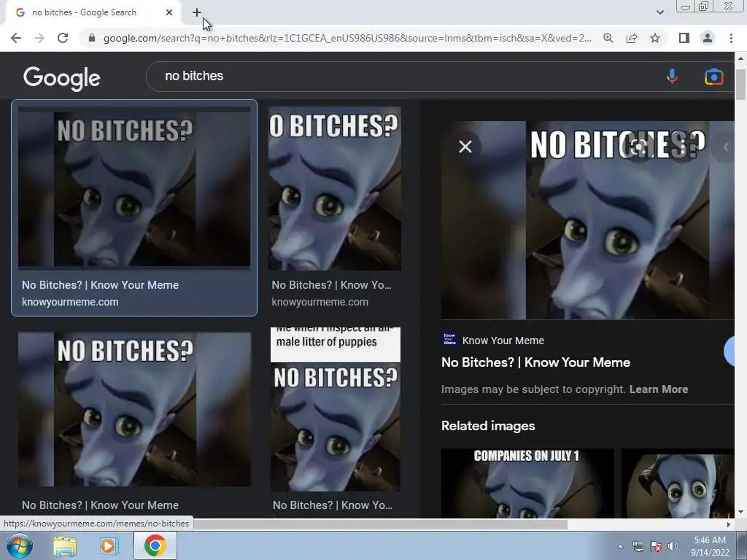Open the bottom-left 'NO BITCHES?' thumbnail
Viewport: 747px width, 560px height.
pyautogui.click(x=134, y=409)
